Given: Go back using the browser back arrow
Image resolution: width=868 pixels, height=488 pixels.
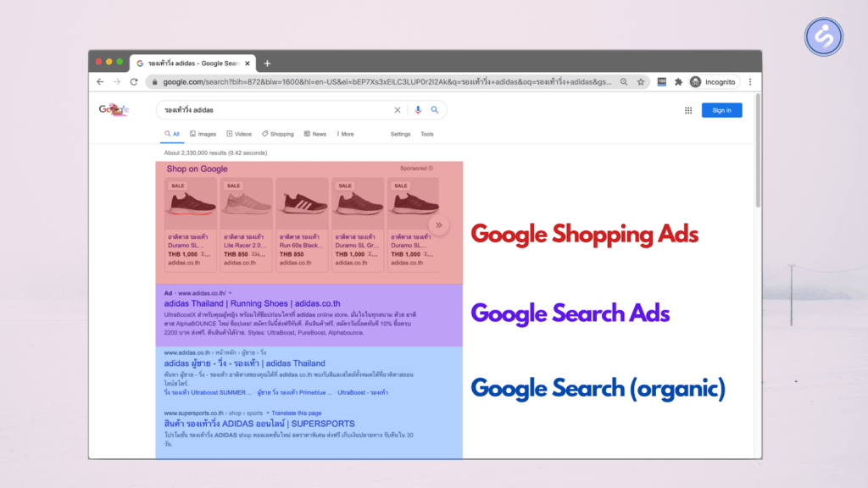Looking at the screenshot, I should tap(100, 82).
